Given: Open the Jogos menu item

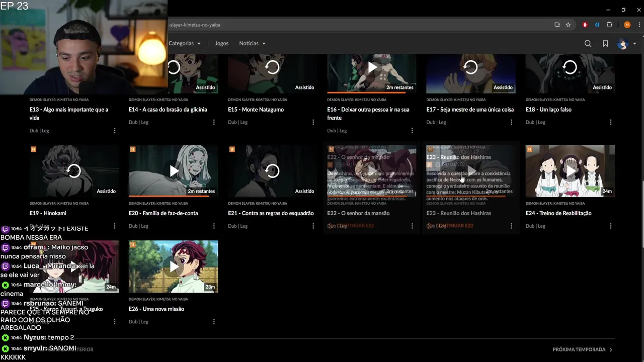Looking at the screenshot, I should tap(221, 44).
